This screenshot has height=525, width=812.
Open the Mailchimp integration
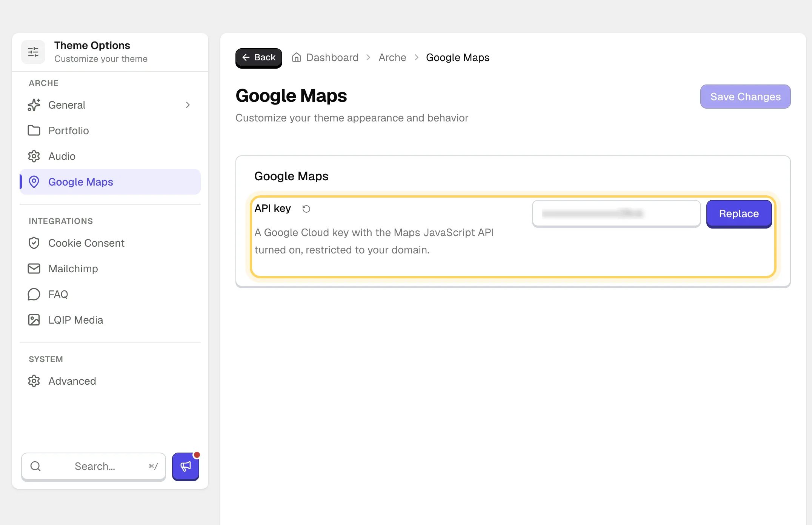tap(110, 269)
